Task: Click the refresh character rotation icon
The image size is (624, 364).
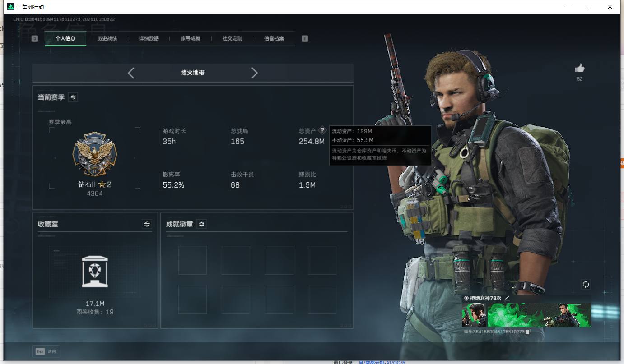Action: pyautogui.click(x=586, y=284)
